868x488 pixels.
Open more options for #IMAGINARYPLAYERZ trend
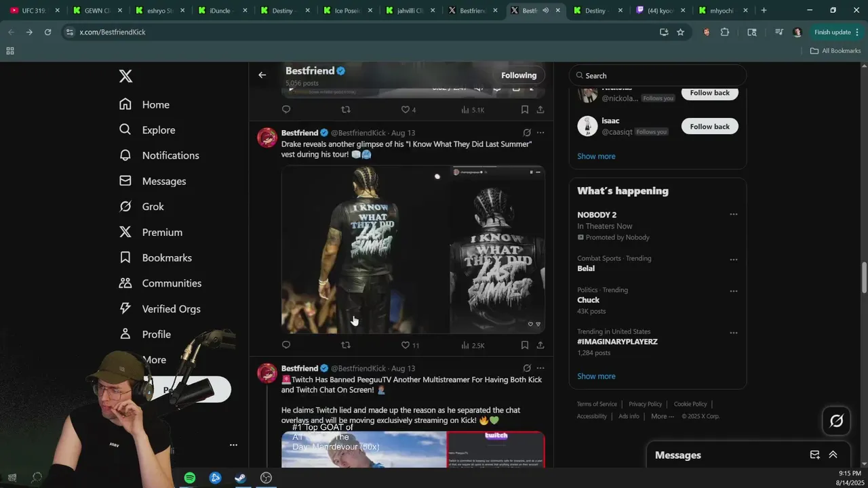point(733,333)
